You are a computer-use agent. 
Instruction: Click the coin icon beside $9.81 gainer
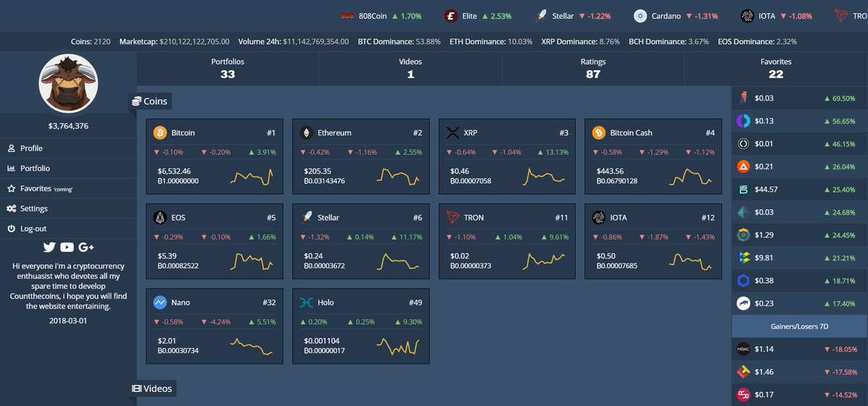(743, 258)
